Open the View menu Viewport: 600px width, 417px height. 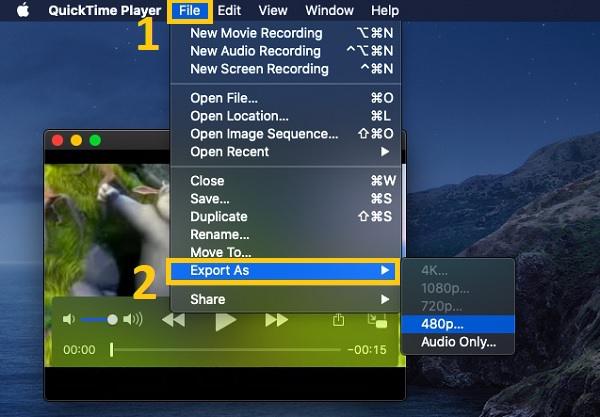272,10
